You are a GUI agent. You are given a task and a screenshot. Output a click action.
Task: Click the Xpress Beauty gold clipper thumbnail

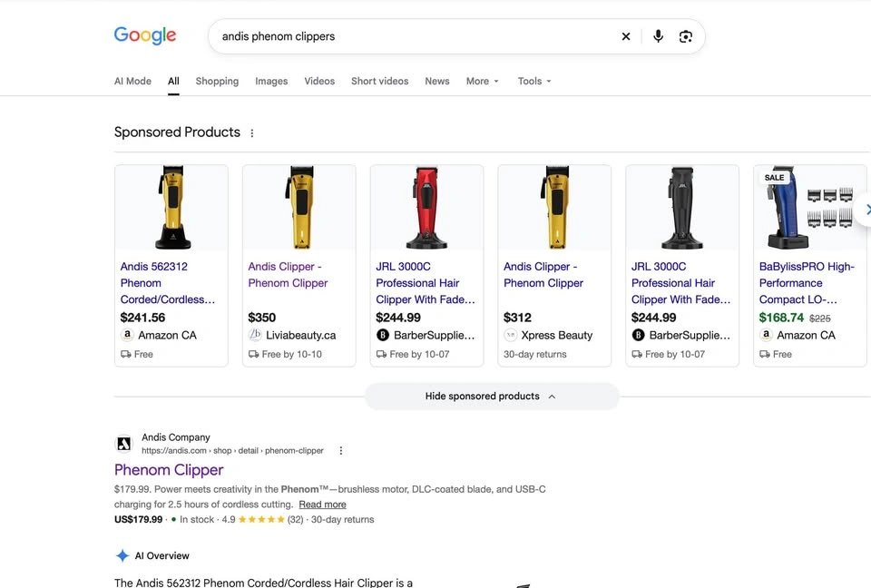click(x=554, y=207)
